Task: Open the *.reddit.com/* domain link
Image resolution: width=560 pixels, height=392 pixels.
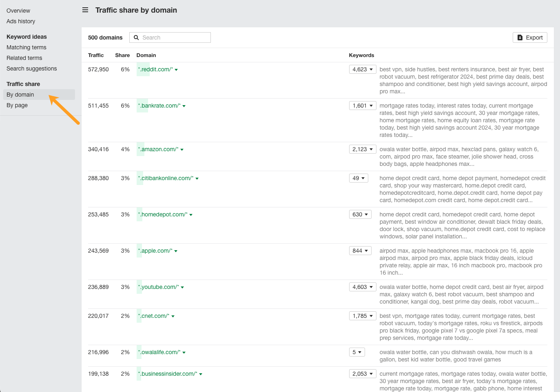Action: coord(155,69)
